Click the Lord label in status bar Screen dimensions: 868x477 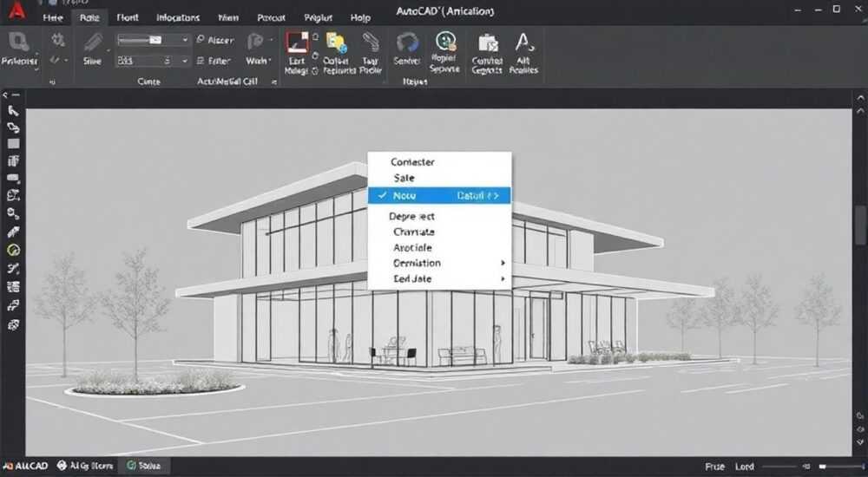(x=744, y=467)
